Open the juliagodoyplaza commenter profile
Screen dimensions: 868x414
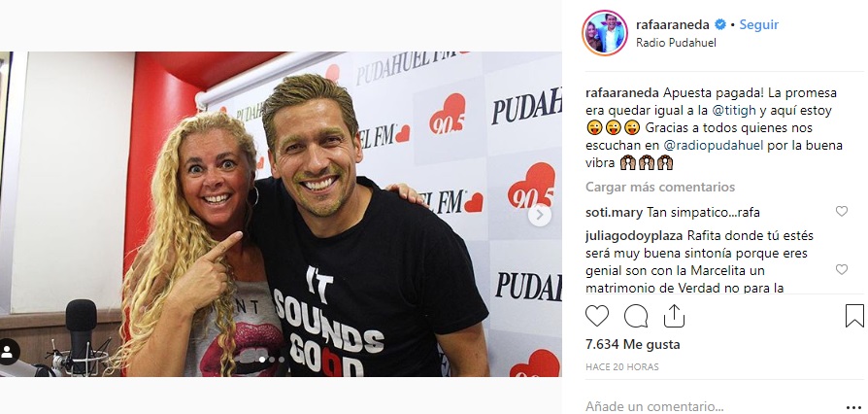[635, 235]
